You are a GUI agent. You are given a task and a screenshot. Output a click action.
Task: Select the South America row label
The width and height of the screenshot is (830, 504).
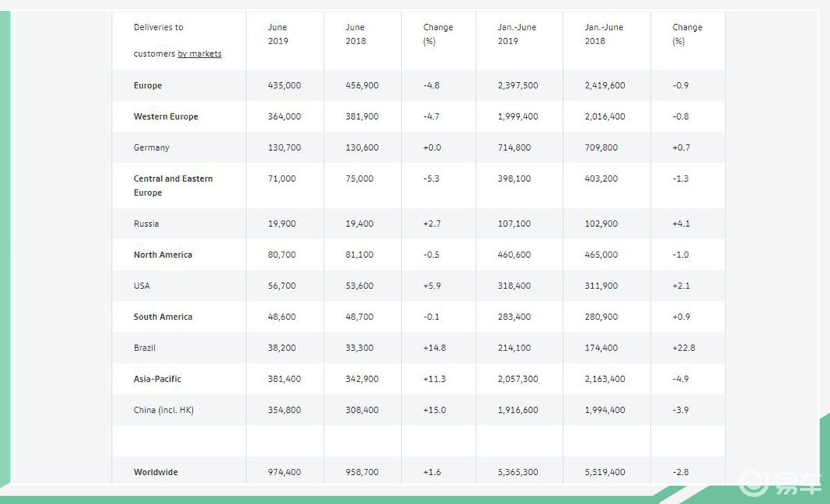(163, 317)
